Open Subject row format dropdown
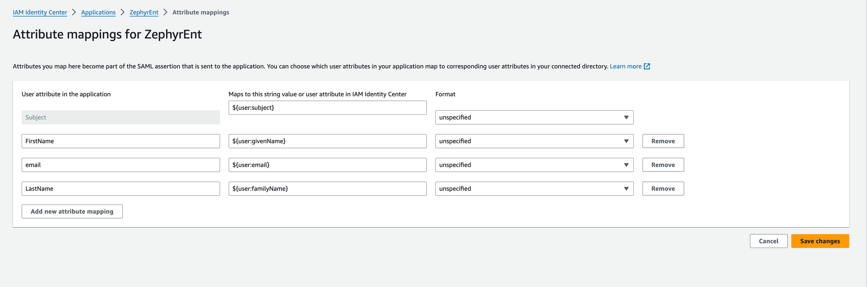The height and width of the screenshot is (287, 868). [x=534, y=118]
